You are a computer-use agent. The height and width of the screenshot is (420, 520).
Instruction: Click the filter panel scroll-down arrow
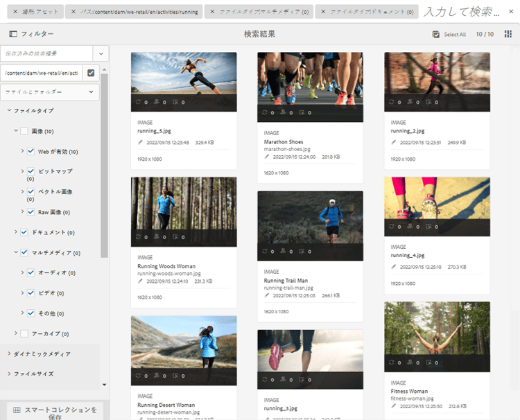tap(105, 385)
